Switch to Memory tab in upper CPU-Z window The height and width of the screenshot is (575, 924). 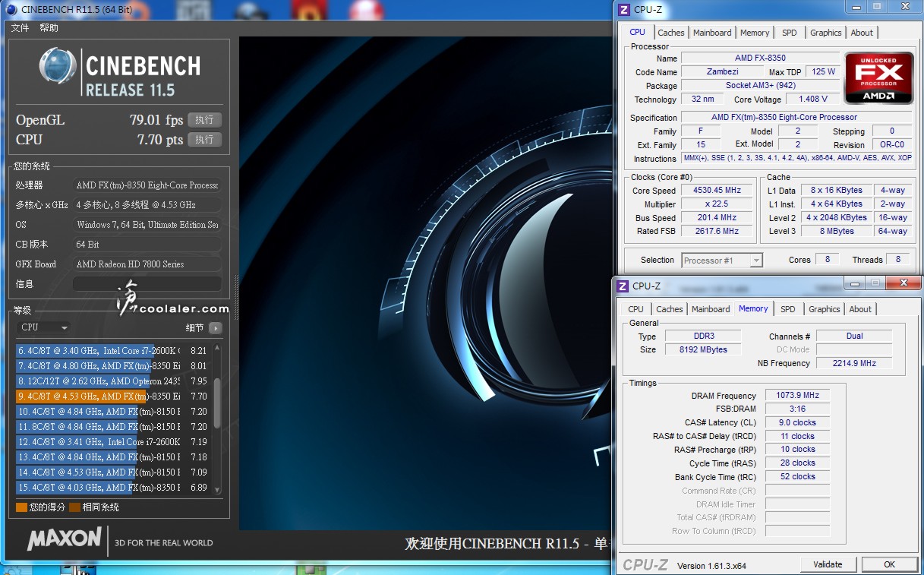tap(755, 33)
